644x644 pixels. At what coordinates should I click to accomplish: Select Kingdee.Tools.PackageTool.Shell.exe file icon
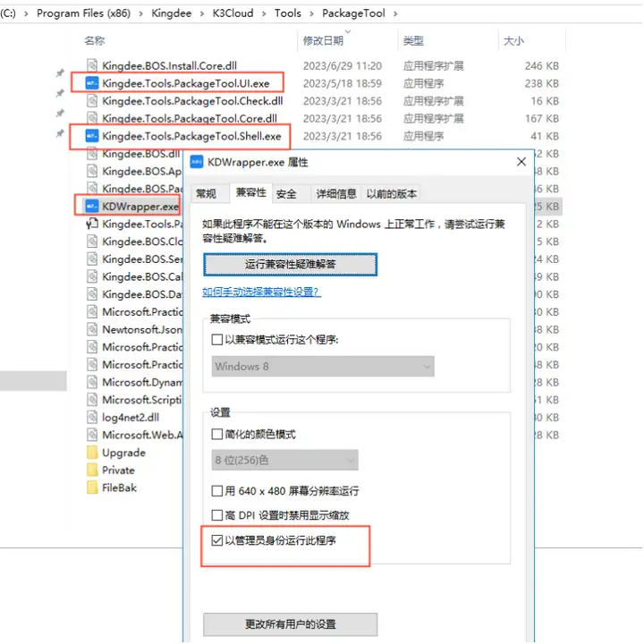[x=91, y=136]
